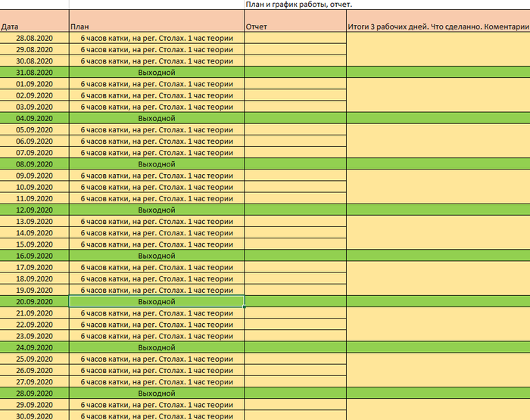Select date cell 24.09.2020

35,347
